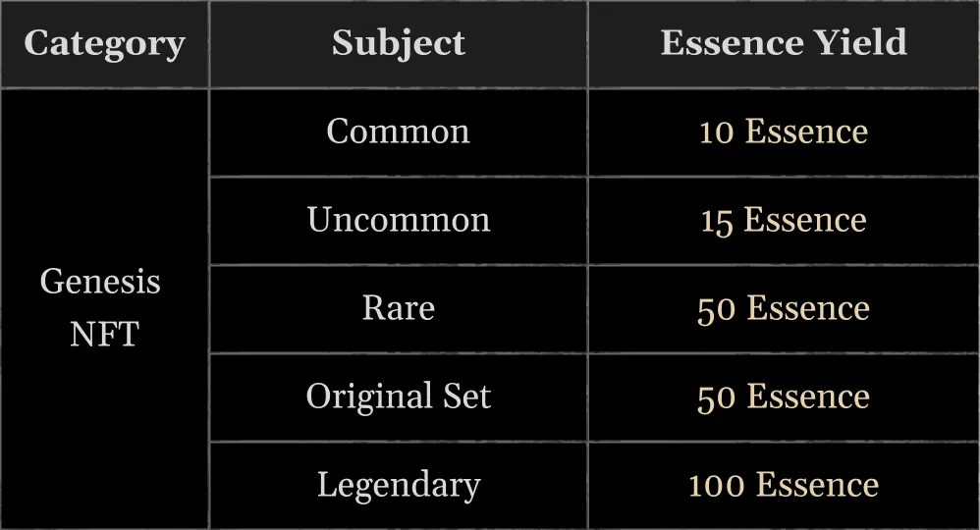Select the Genesis NFT category cell
The width and height of the screenshot is (980, 530).
(104, 309)
